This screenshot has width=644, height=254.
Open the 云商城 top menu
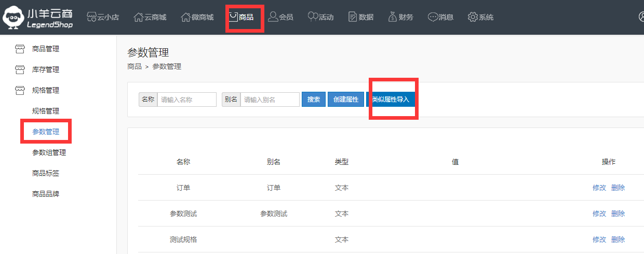[155, 18]
